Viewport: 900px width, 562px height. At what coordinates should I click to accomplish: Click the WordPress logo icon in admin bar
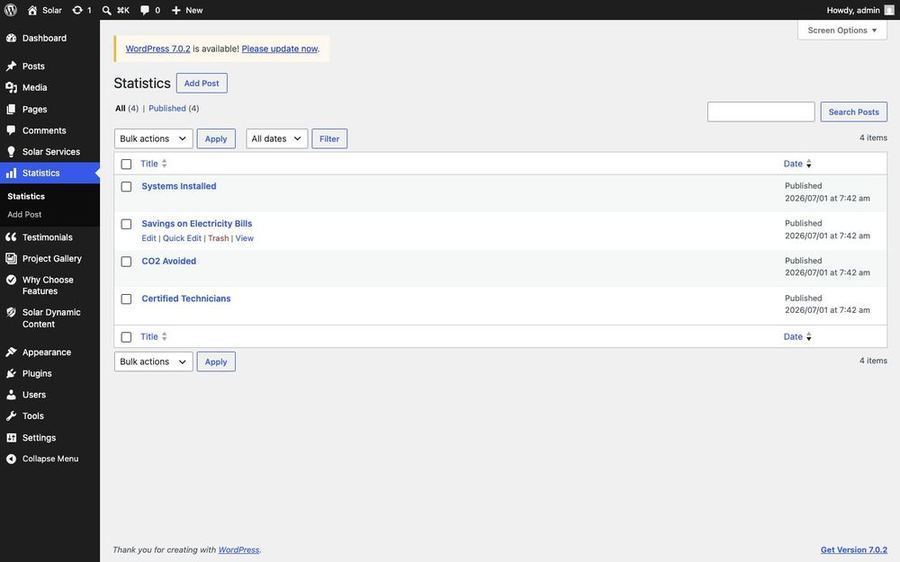10,10
